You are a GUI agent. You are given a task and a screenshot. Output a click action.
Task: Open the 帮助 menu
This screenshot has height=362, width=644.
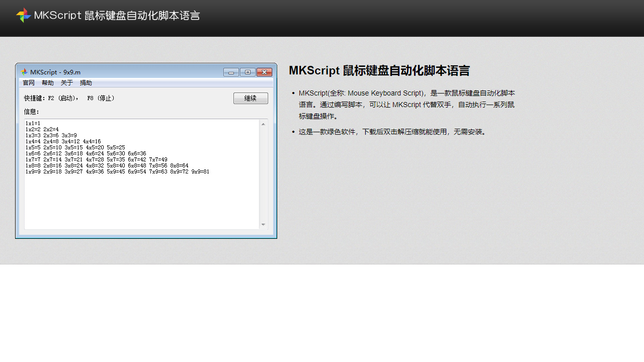click(x=47, y=82)
